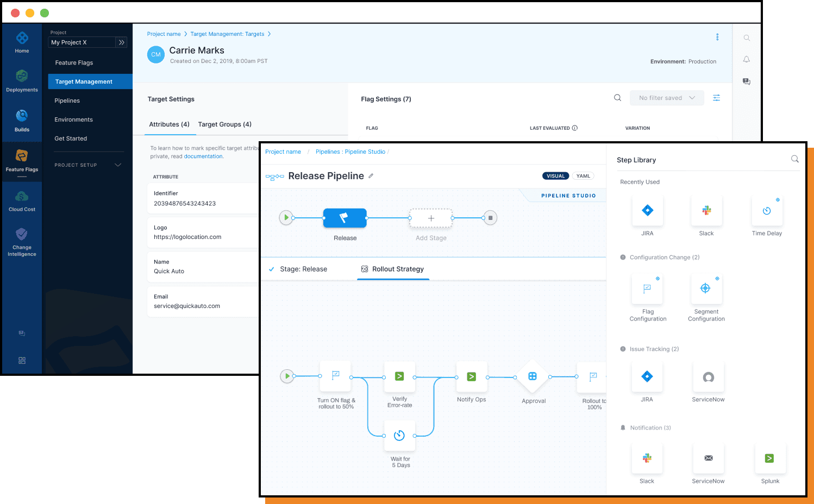The width and height of the screenshot is (814, 504).
Task: Switch pipeline view to VISUAL
Action: pos(555,176)
